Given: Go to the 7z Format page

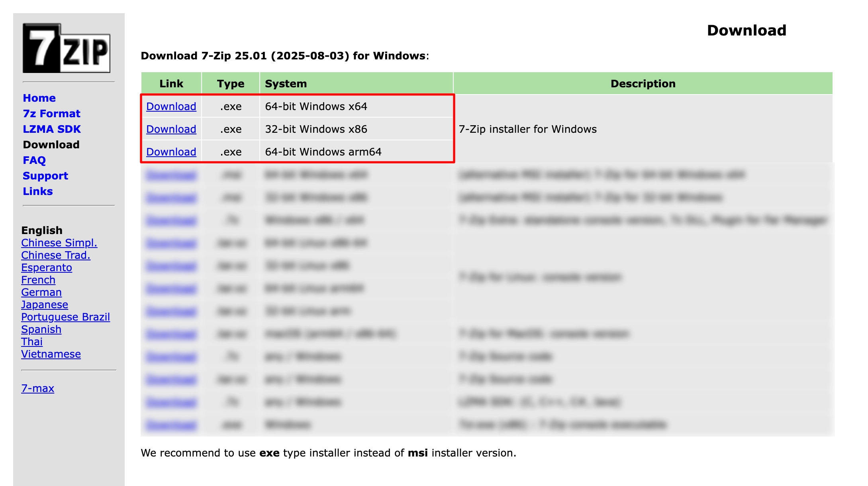Looking at the screenshot, I should click(51, 114).
